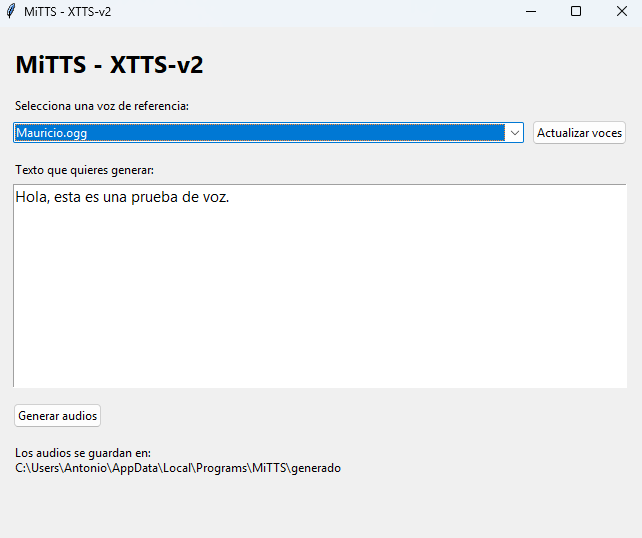642x538 pixels.
Task: Close the MiTTS window
Action: coord(622,11)
